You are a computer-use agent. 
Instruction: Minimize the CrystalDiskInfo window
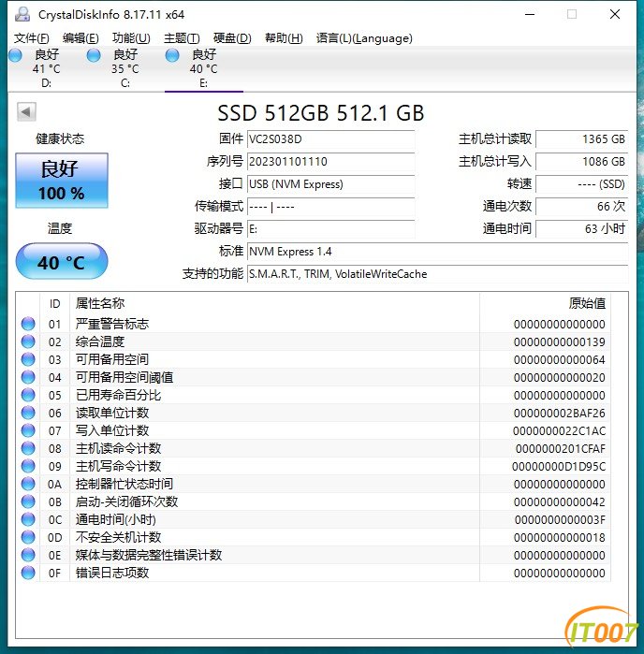530,14
